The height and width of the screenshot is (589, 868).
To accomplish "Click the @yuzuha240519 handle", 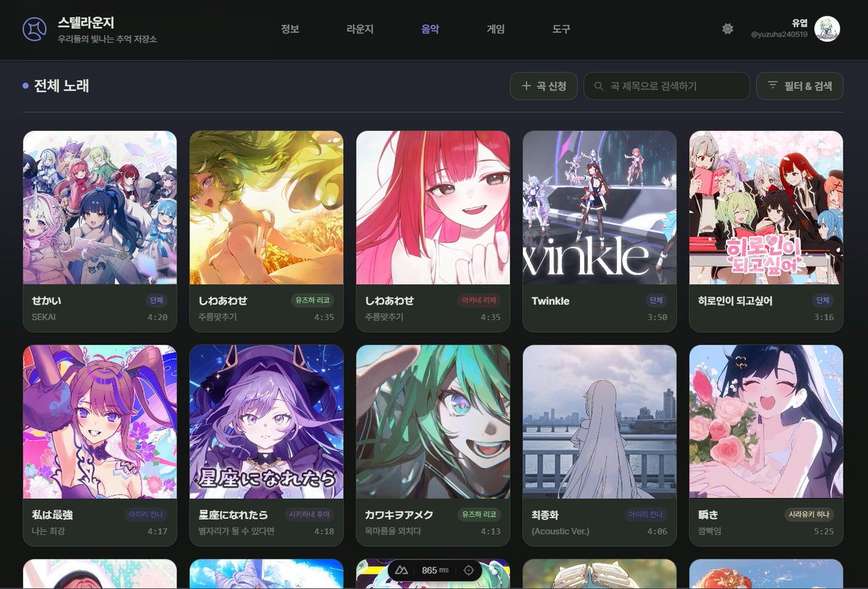I will click(779, 35).
